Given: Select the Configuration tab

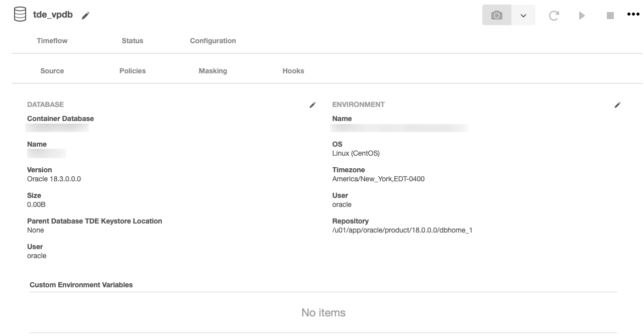Looking at the screenshot, I should point(213,41).
